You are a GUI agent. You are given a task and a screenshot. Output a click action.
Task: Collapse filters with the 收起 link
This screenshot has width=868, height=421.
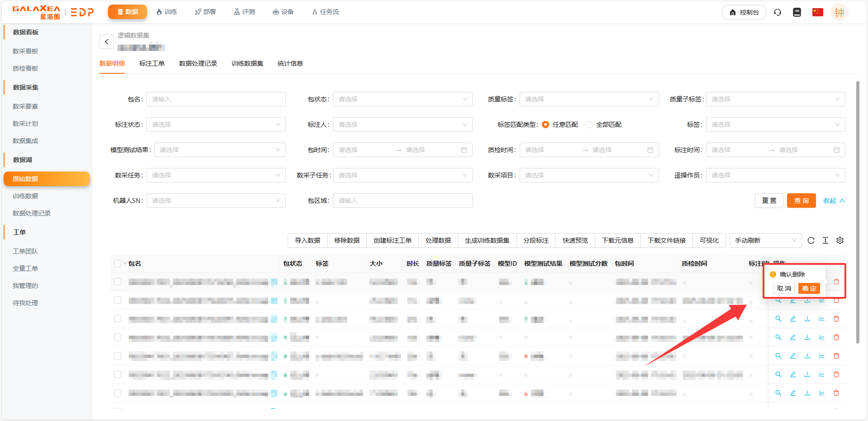tap(834, 201)
